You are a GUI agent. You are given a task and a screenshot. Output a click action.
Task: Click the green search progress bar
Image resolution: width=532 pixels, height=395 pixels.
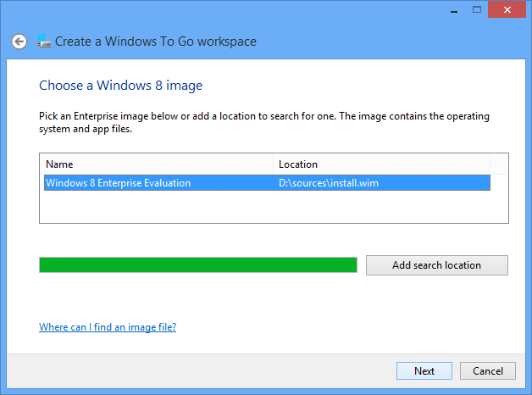pyautogui.click(x=197, y=265)
